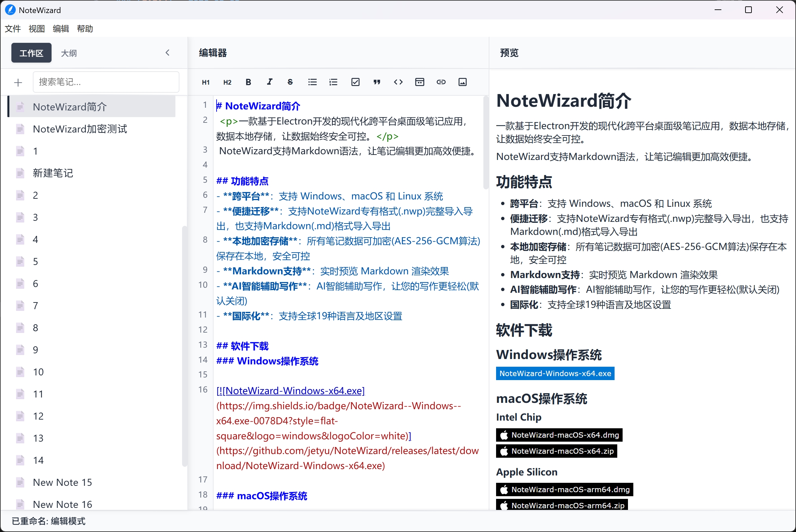Screen dimensions: 796x532
Task: Insert a blockquote with the quote icon
Action: (x=377, y=82)
